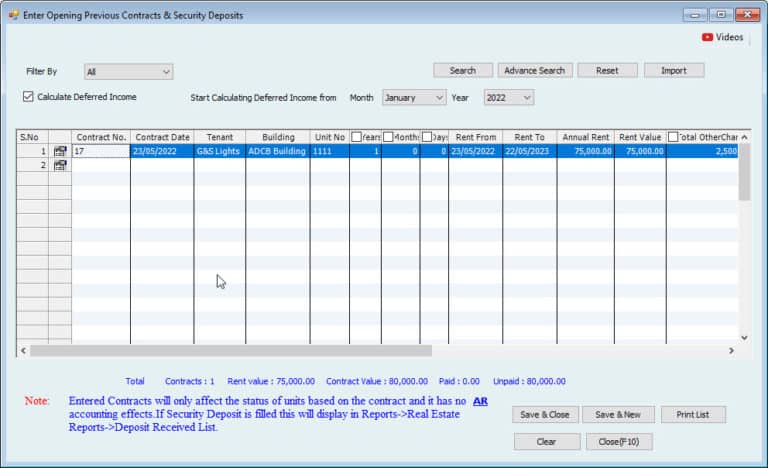Sort by the Contract Date column header
768x468 pixels.
pyautogui.click(x=162, y=136)
